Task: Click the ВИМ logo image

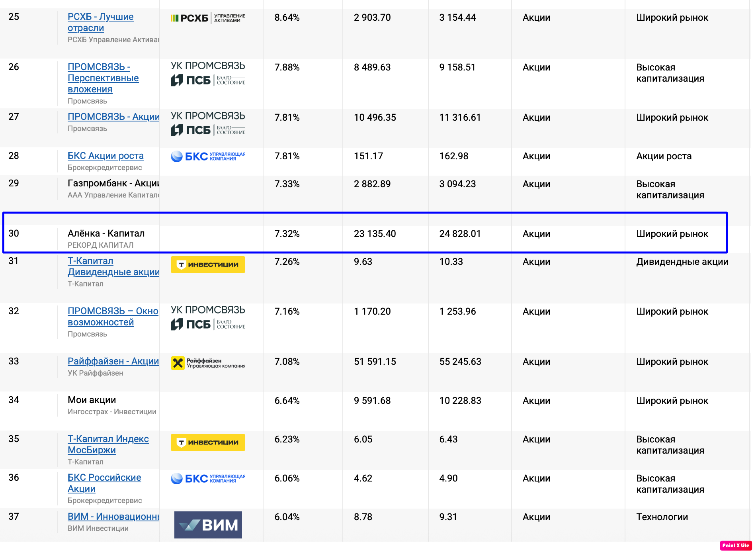Action: 208,525
